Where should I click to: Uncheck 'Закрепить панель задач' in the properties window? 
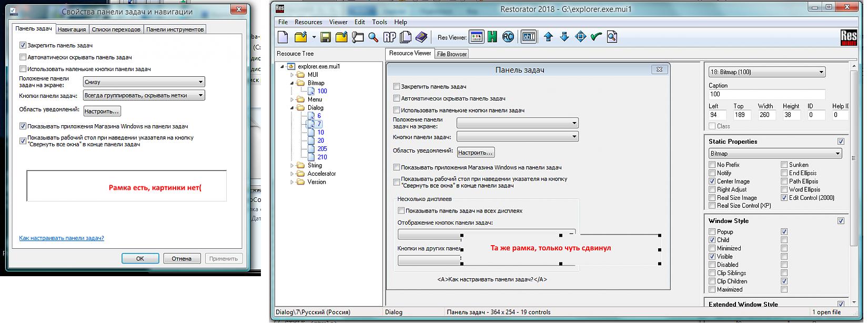(x=23, y=46)
